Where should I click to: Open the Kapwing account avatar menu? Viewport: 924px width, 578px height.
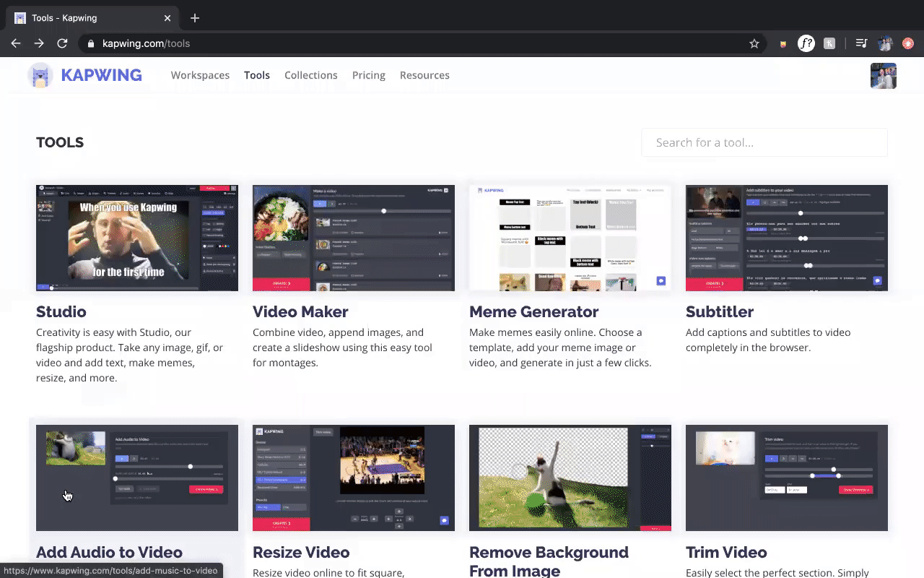coord(883,76)
